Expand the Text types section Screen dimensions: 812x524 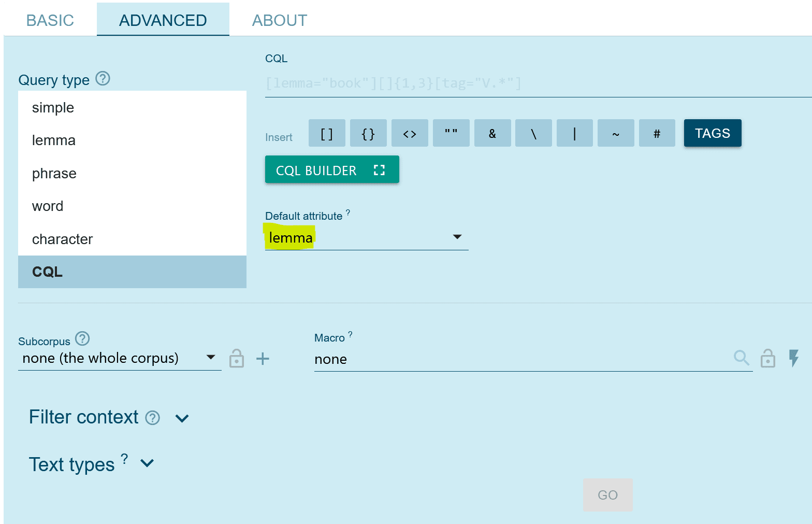[x=147, y=463]
